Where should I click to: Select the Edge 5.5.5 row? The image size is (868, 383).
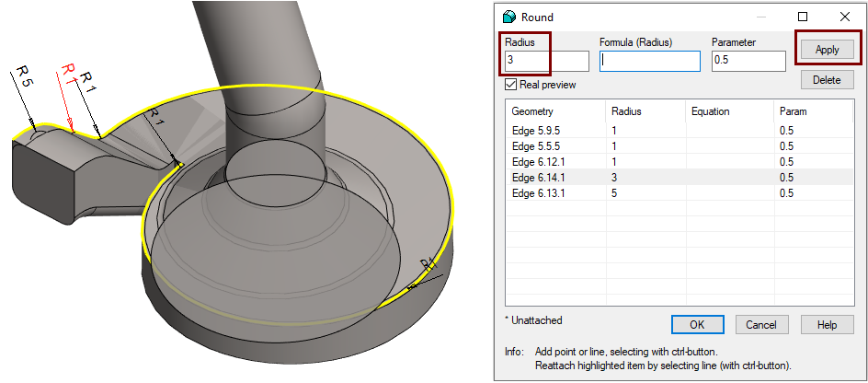(x=536, y=145)
